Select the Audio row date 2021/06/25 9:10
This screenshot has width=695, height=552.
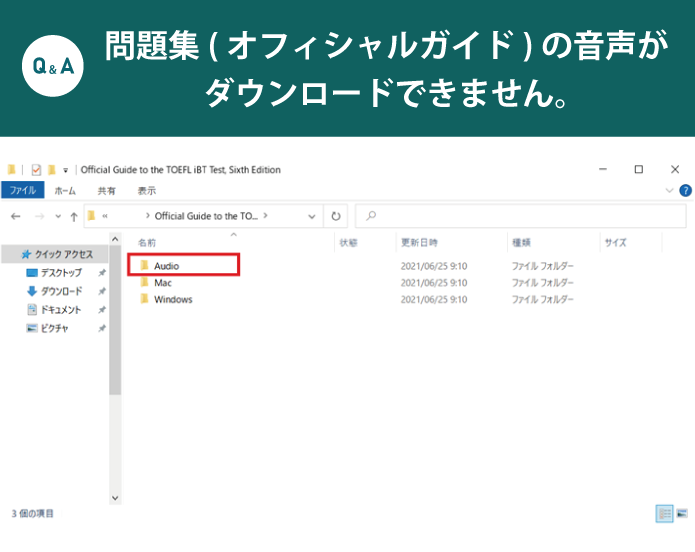click(434, 266)
